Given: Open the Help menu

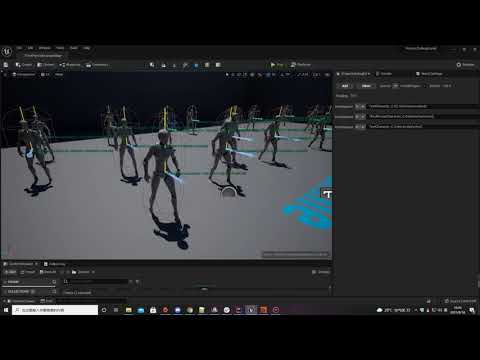Looking at the screenshot, I should (x=87, y=48).
